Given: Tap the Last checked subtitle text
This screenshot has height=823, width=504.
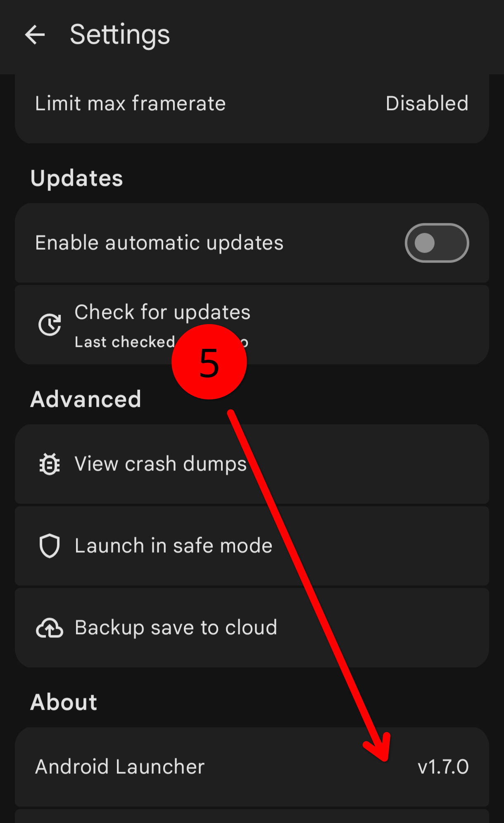Looking at the screenshot, I should 162,342.
